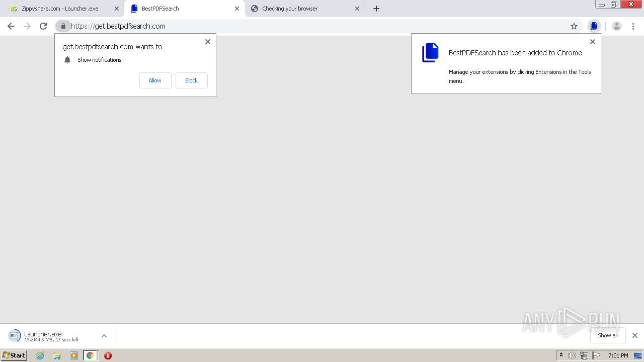644x362 pixels.
Task: Close the BestPDFSearch tab
Action: tap(237, 9)
